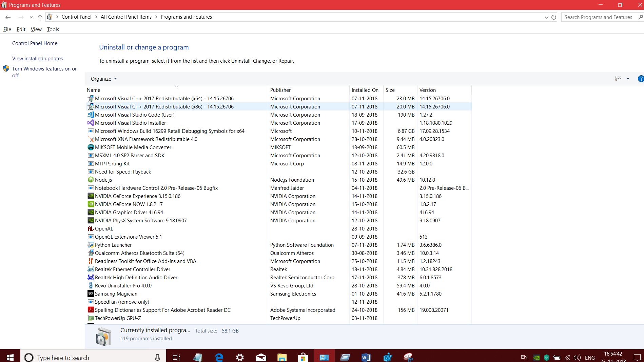Select Notebook Hardware Control 2.0 entry
The image size is (644, 362).
[278, 188]
